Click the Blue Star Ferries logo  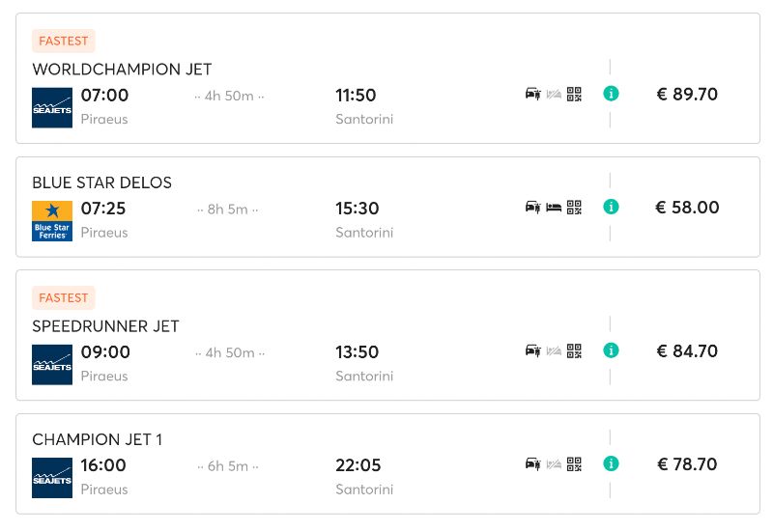pyautogui.click(x=52, y=221)
